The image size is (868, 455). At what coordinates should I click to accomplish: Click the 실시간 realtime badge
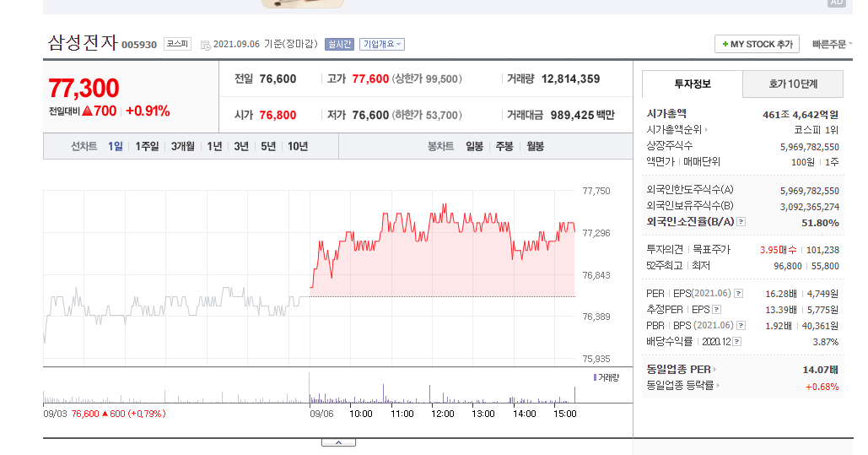point(339,45)
